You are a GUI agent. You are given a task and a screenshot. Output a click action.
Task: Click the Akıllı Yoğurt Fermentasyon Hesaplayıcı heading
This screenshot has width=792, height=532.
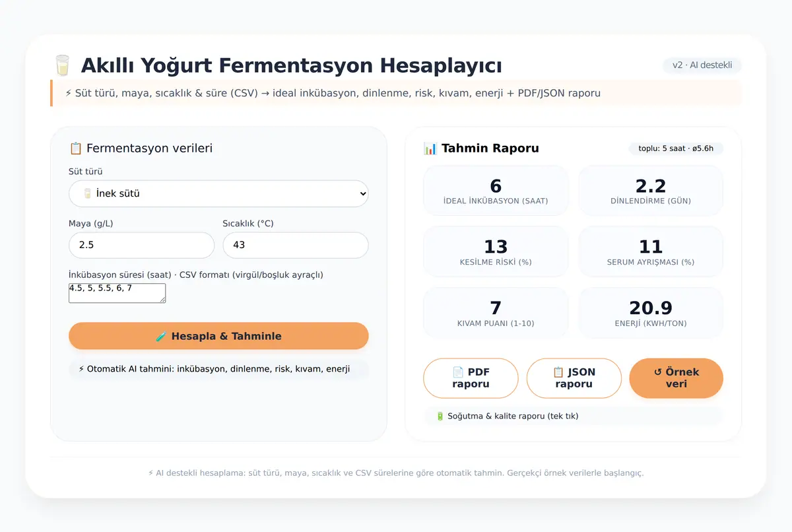pyautogui.click(x=291, y=66)
